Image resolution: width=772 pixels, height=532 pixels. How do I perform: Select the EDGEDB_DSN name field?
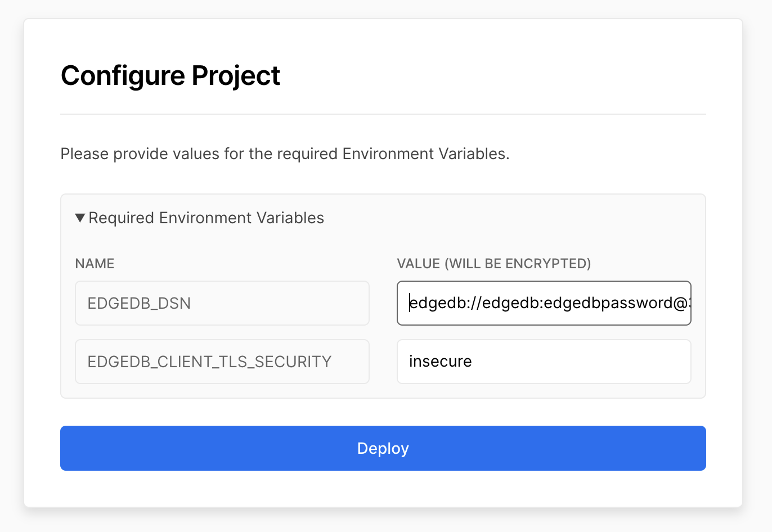coord(222,303)
